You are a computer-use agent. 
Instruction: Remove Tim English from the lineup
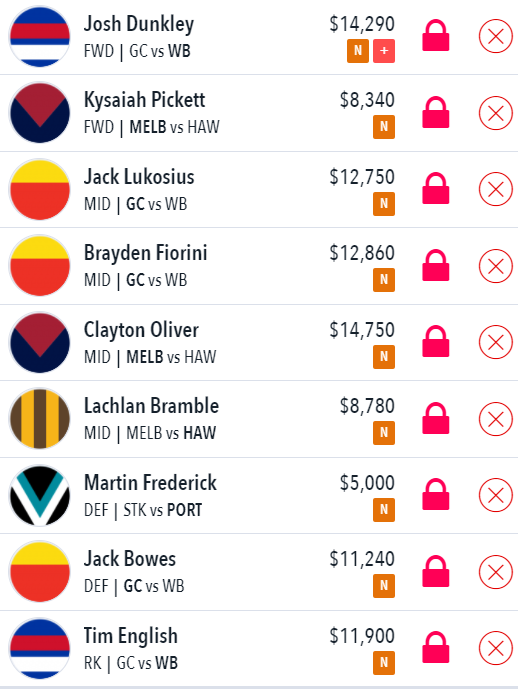[x=496, y=648]
